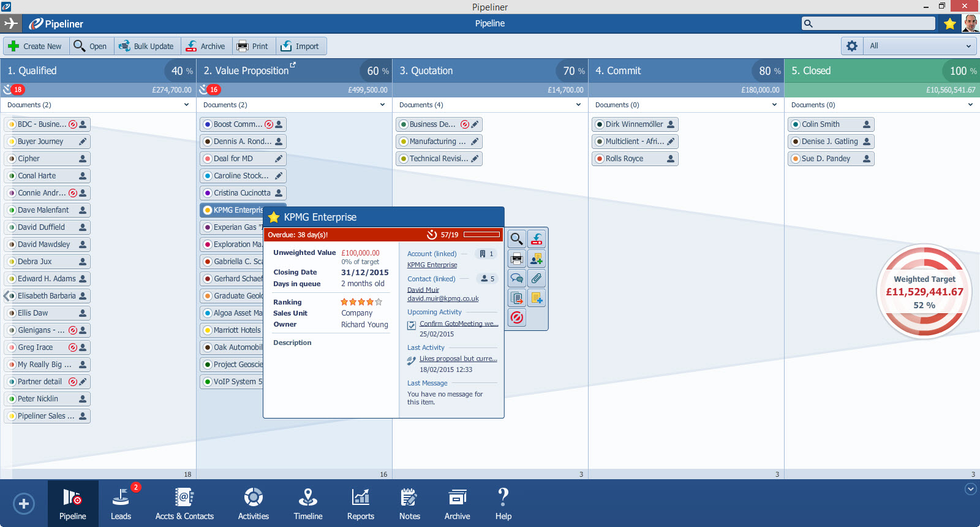The width and height of the screenshot is (980, 527).
Task: Open the settings gear beside the All filter
Action: 851,46
